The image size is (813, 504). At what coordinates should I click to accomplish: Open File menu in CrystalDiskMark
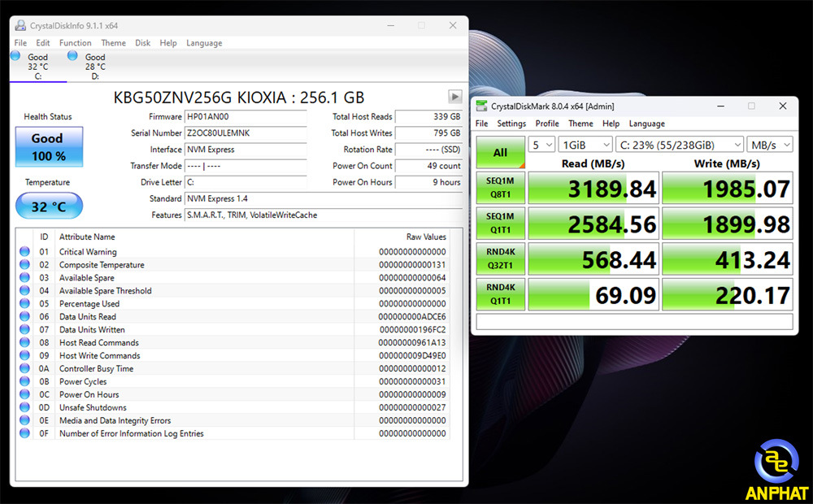[x=481, y=124]
